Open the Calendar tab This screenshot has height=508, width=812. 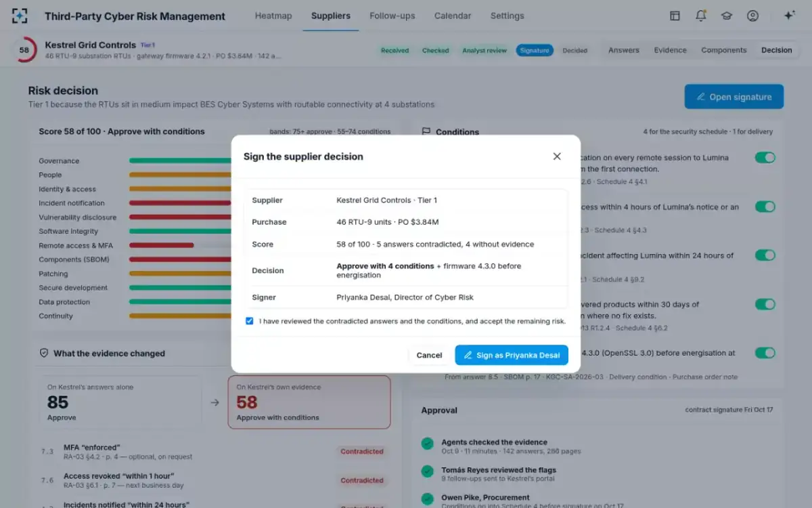(x=453, y=16)
